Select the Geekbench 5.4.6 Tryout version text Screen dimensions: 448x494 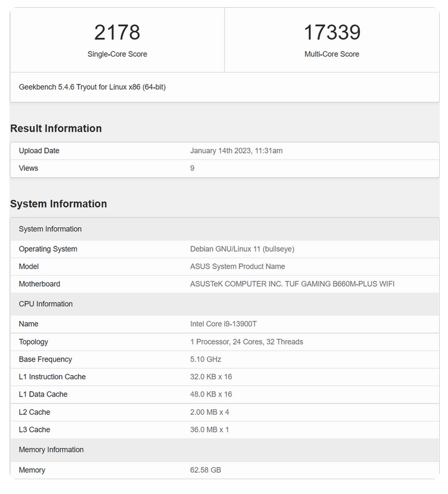click(x=92, y=87)
